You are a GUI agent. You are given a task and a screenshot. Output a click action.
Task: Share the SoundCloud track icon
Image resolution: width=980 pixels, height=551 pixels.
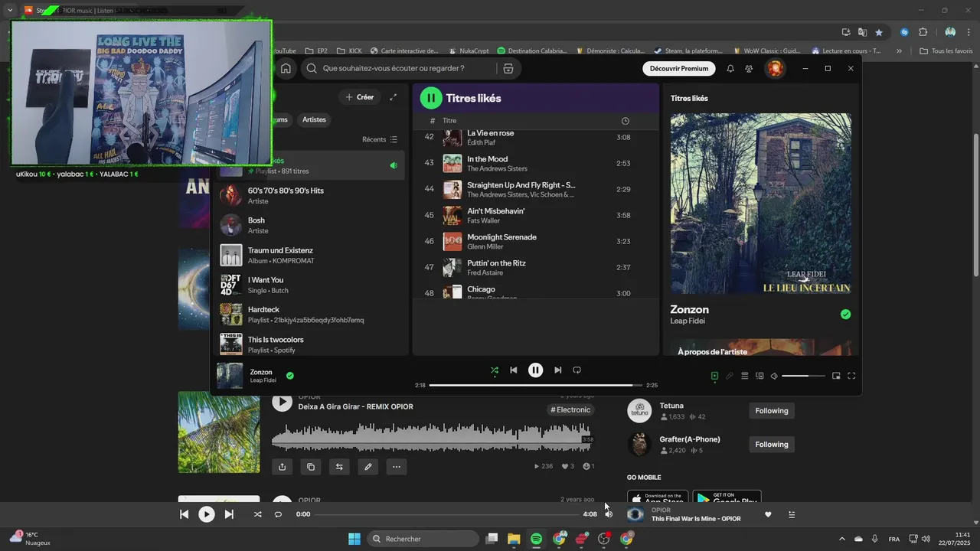click(x=283, y=466)
